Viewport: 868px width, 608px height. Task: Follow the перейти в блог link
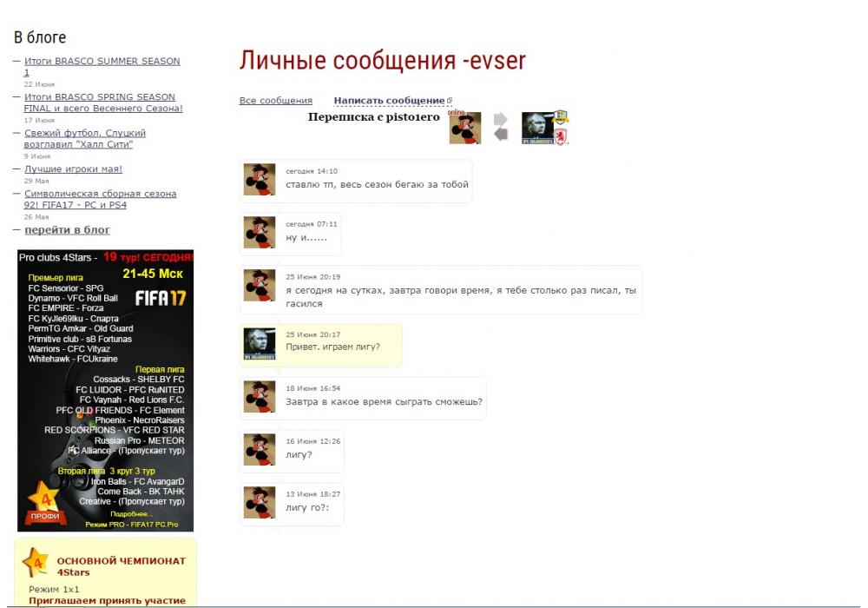(x=67, y=230)
